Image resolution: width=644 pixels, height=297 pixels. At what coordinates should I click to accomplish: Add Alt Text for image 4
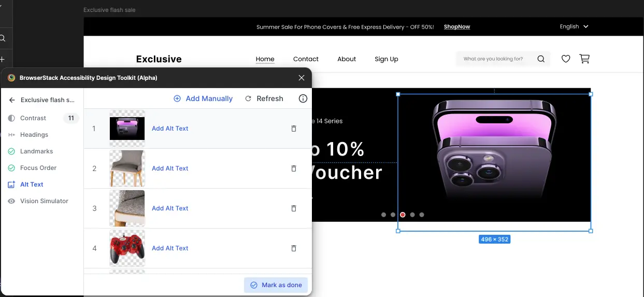pos(170,248)
